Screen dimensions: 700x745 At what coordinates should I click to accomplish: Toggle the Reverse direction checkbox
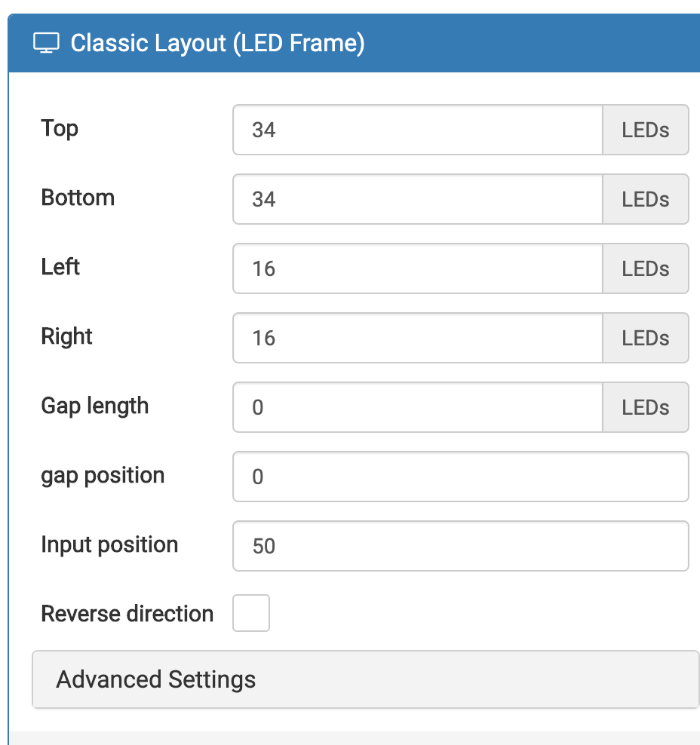tap(251, 613)
